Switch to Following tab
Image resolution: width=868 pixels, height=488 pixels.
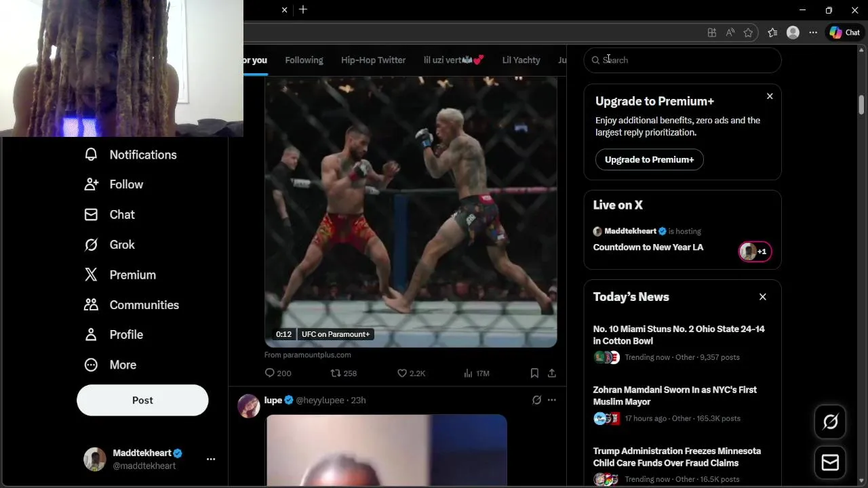click(304, 60)
